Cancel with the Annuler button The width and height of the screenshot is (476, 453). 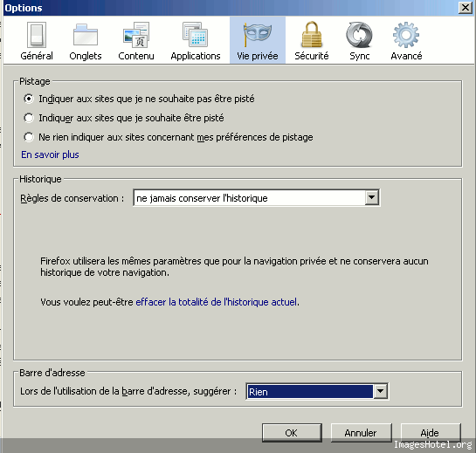click(x=361, y=433)
